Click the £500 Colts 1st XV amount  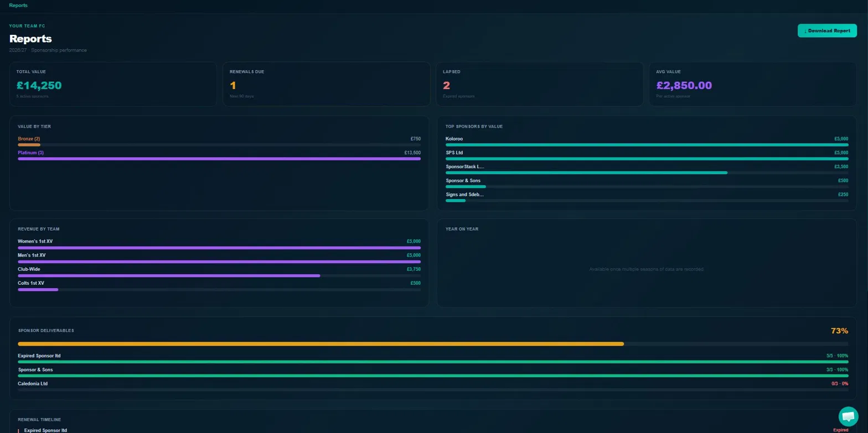pos(415,283)
